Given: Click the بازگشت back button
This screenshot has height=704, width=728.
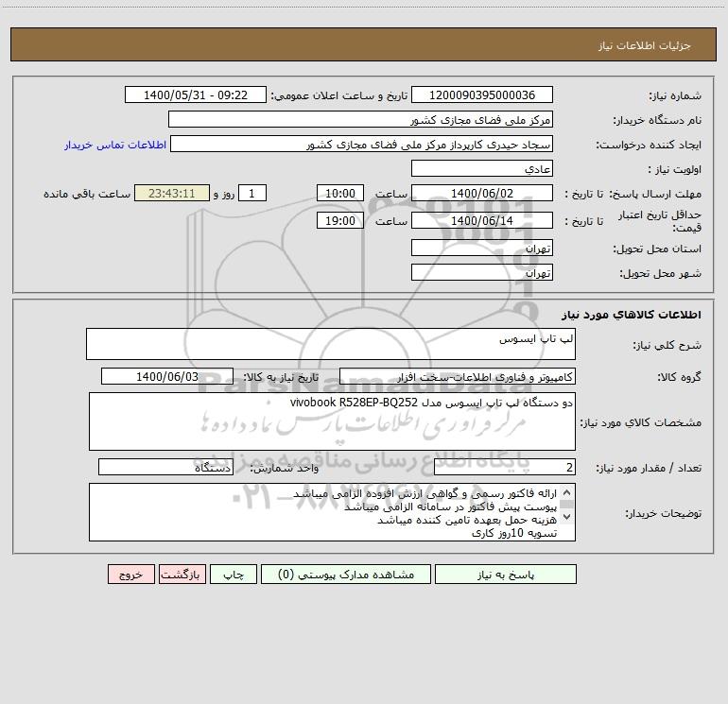Looking at the screenshot, I should [182, 575].
